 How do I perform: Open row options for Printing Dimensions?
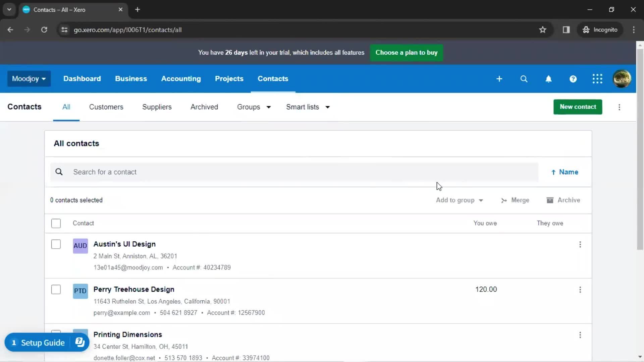click(580, 335)
